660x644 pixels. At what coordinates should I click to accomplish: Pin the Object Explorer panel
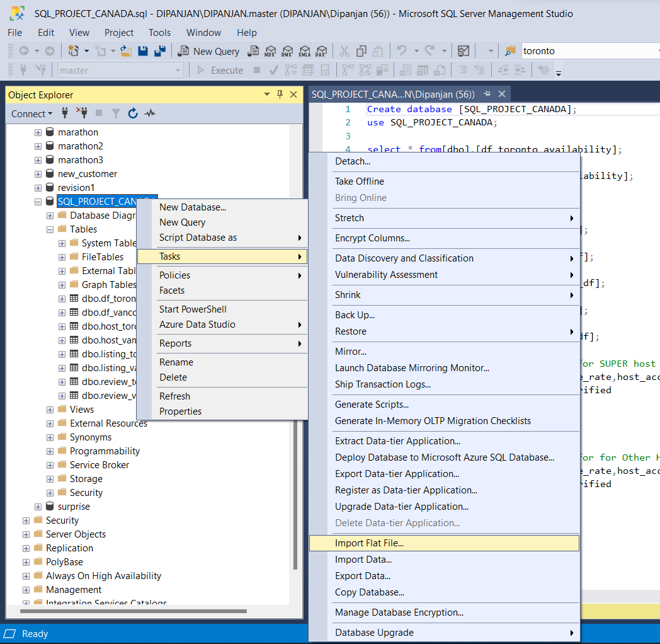pyautogui.click(x=280, y=95)
